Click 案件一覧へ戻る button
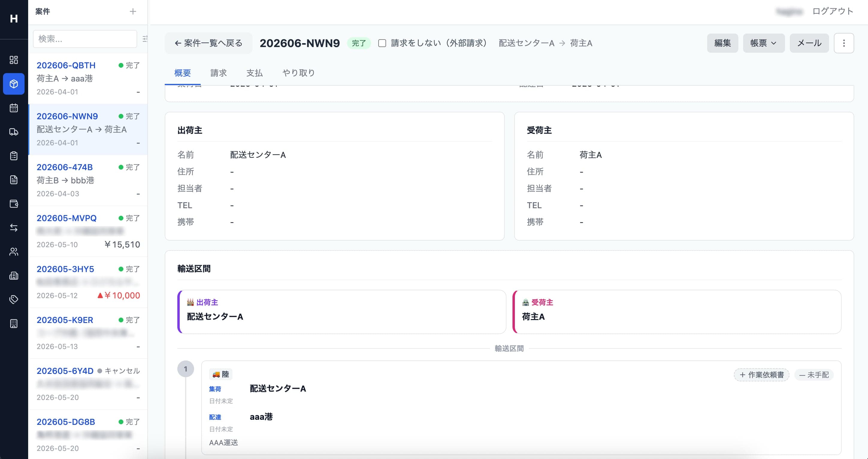The image size is (868, 459). point(208,43)
